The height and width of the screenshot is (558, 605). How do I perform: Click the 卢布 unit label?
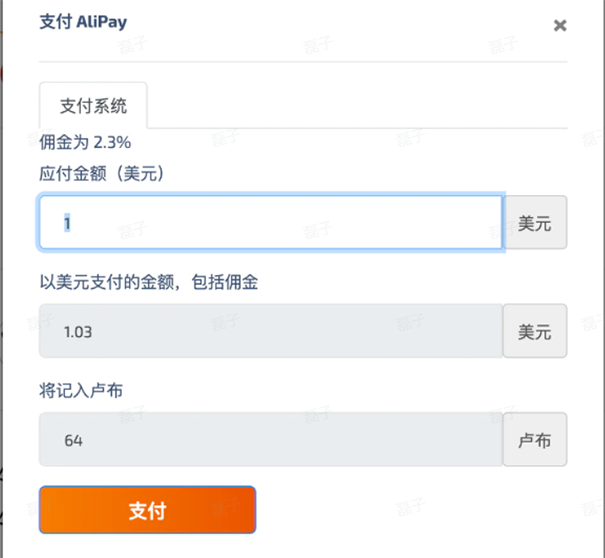534,440
